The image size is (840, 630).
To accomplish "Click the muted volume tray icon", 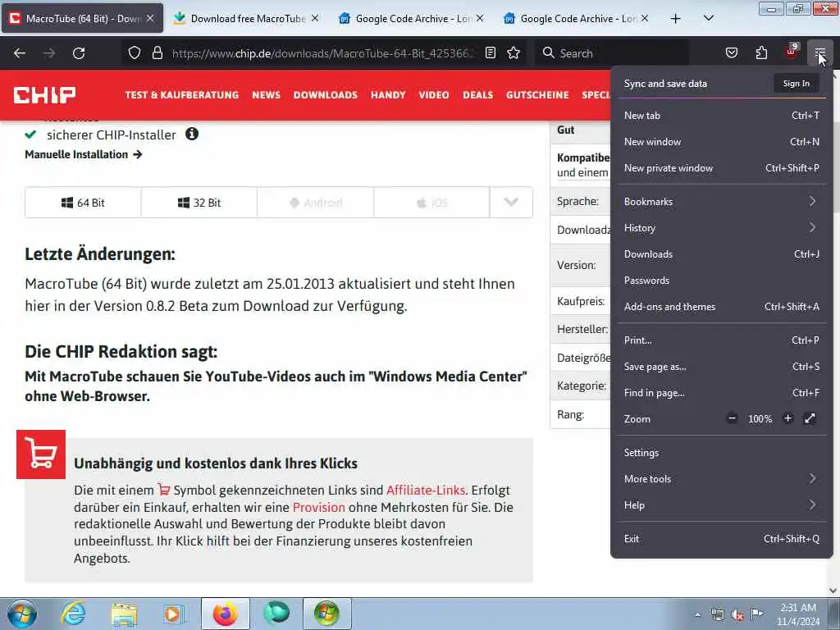I will pos(737,614).
